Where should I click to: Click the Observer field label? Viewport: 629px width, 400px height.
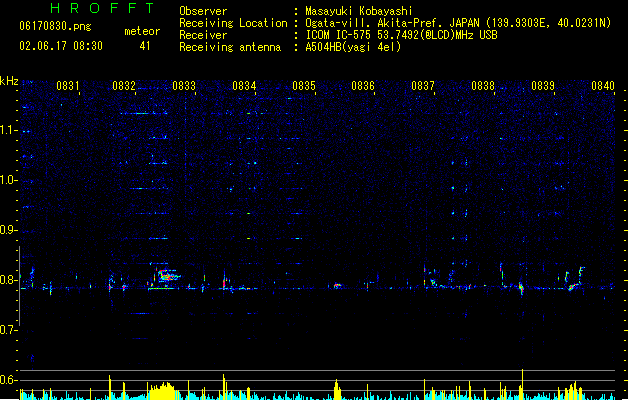coord(203,11)
